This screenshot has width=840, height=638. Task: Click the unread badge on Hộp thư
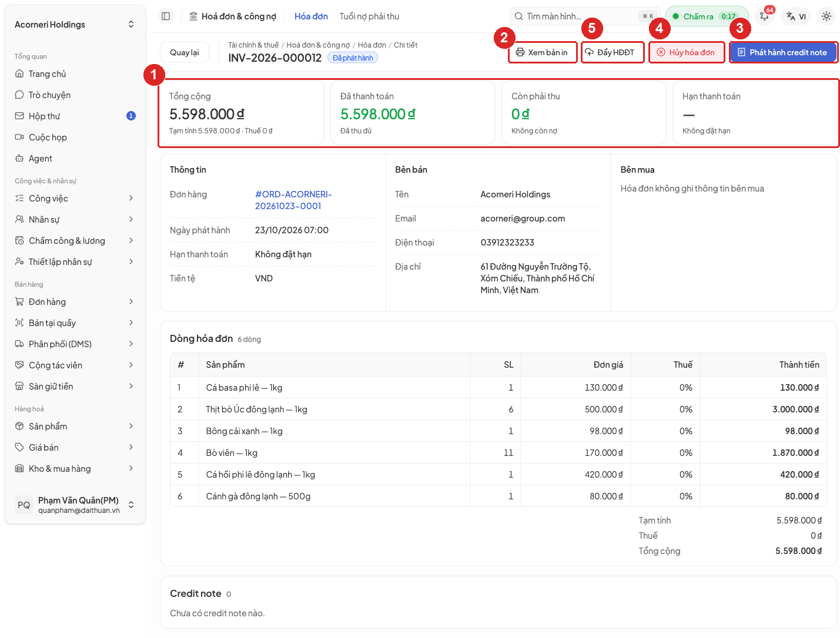[131, 116]
